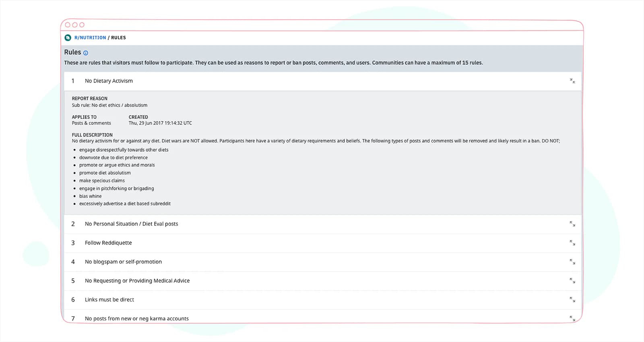Click the rule number 1
The height and width of the screenshot is (342, 644).
pos(73,81)
